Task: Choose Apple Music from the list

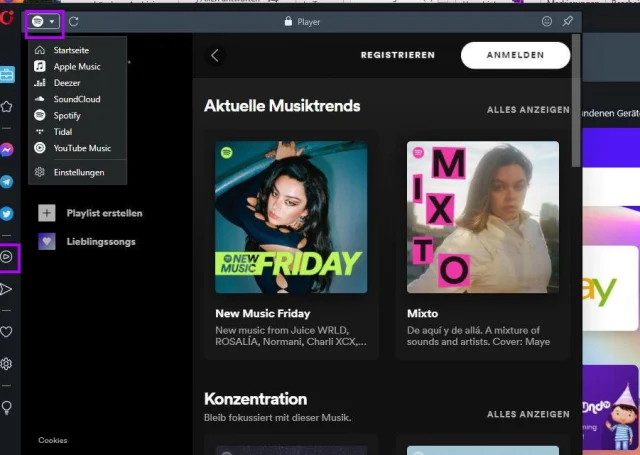Action: click(78, 67)
